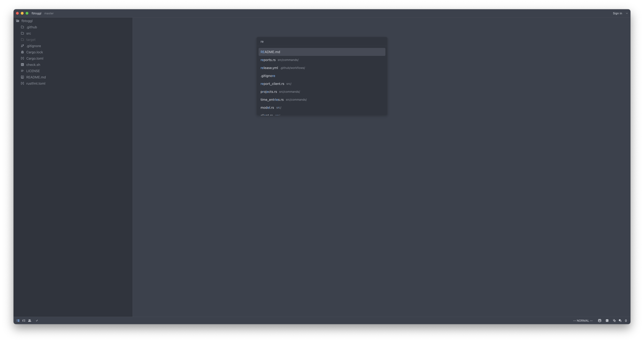Toggle the Project Panel icon in status bar
The image size is (644, 342).
[x=18, y=321]
